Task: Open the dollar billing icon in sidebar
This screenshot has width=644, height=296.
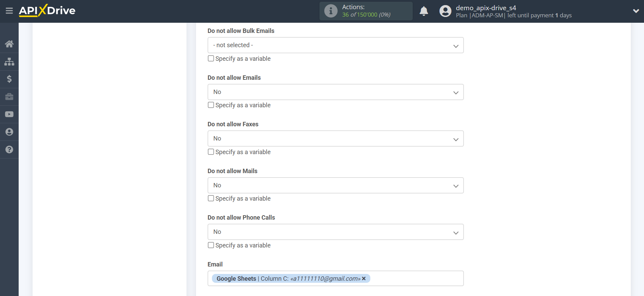Action: (9, 79)
